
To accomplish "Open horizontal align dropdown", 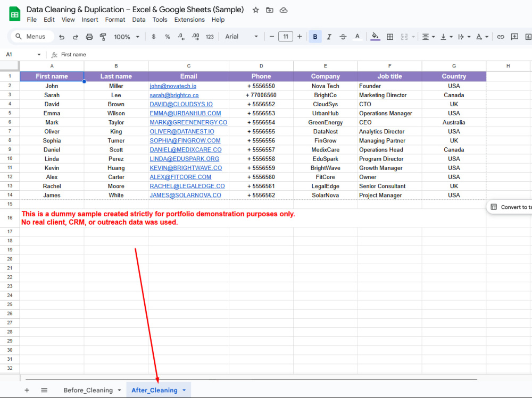I will tap(428, 37).
